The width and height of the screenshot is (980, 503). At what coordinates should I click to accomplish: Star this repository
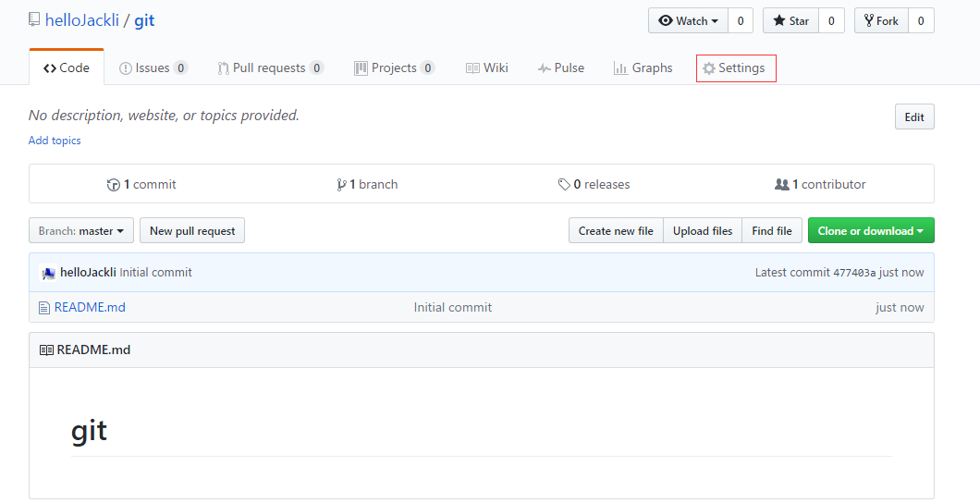click(790, 20)
